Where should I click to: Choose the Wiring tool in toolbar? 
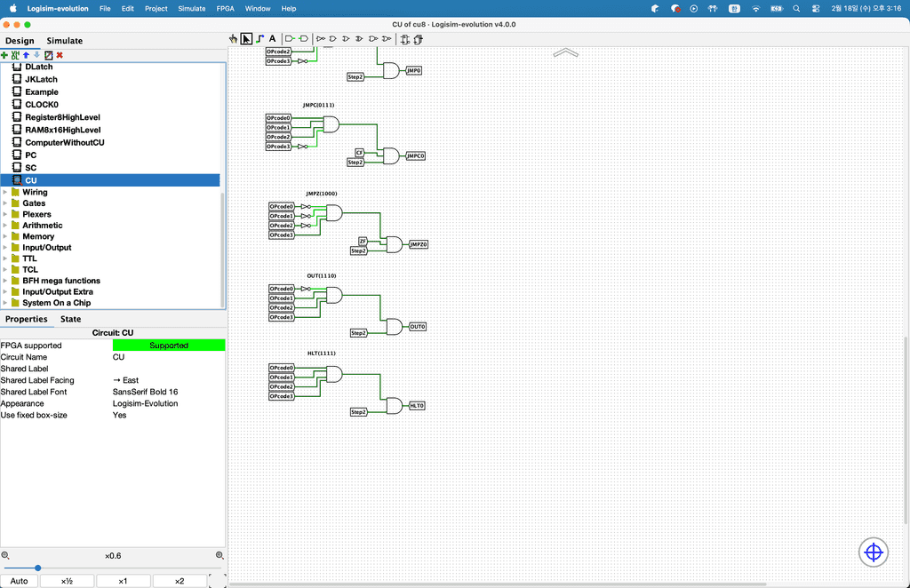259,39
